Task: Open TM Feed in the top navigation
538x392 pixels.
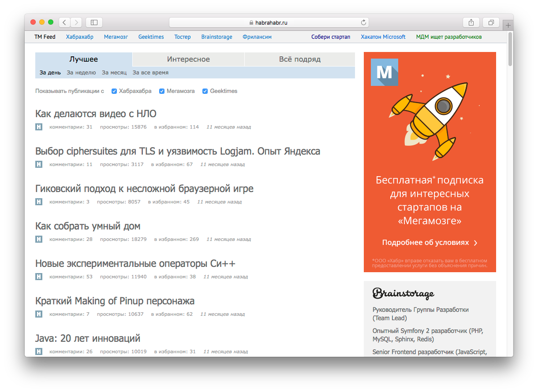Action: (45, 37)
